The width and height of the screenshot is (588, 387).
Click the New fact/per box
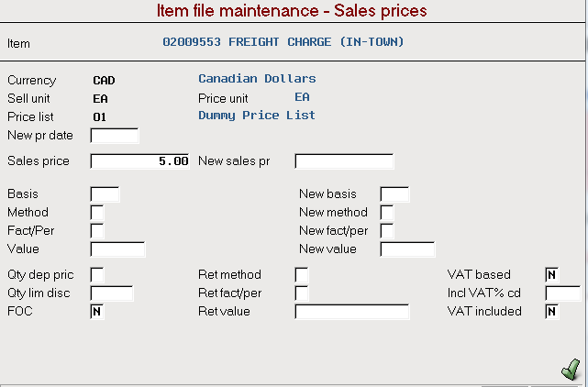[387, 231]
